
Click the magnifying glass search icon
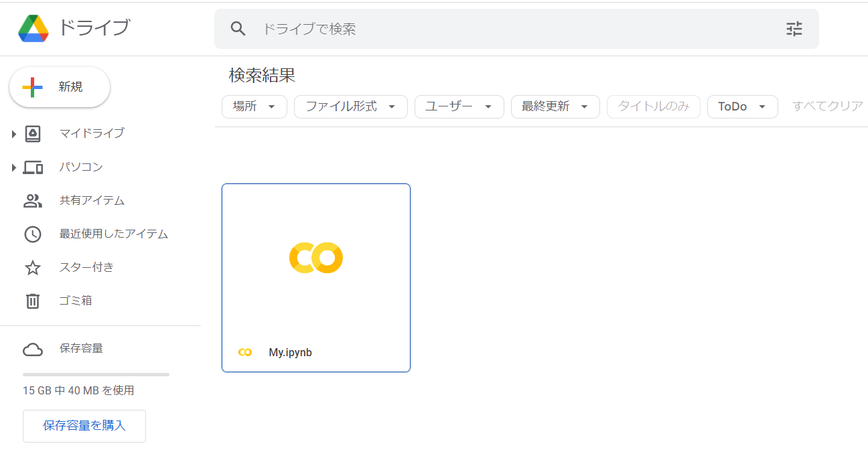(238, 29)
